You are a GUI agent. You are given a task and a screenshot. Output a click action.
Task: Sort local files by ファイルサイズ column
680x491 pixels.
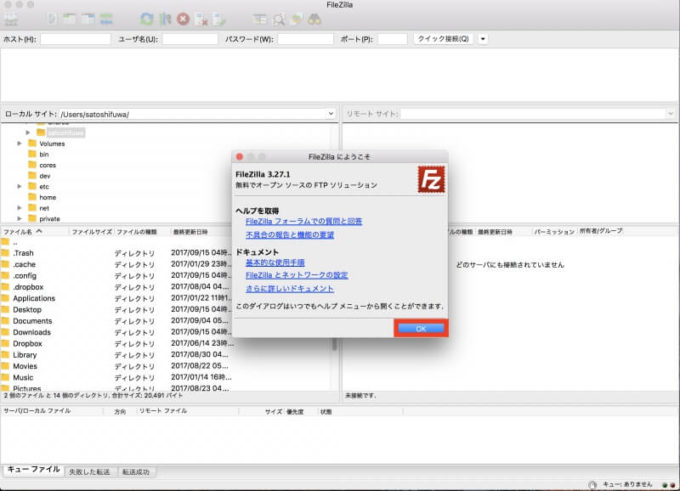pos(92,232)
